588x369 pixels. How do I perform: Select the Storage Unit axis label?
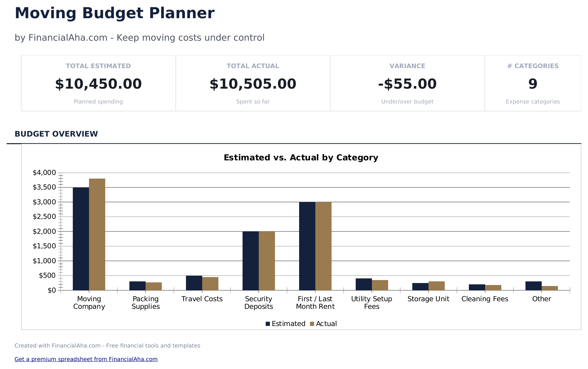pos(428,299)
